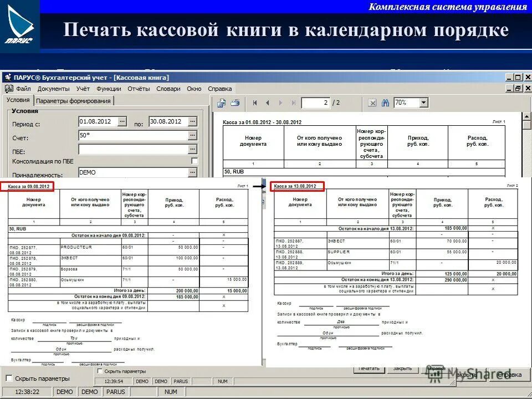532x399 pixels.
Task: Switch to the Параметры формирования tab
Action: click(73, 101)
